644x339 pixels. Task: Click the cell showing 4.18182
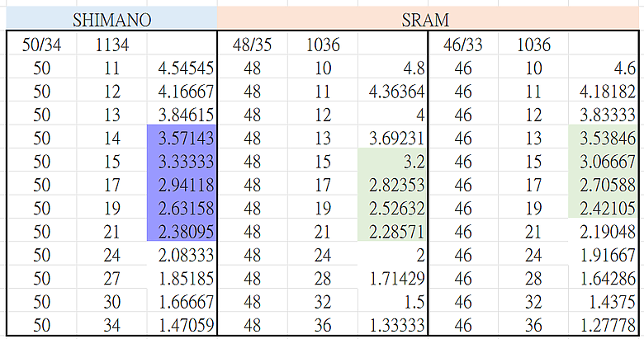pos(604,91)
